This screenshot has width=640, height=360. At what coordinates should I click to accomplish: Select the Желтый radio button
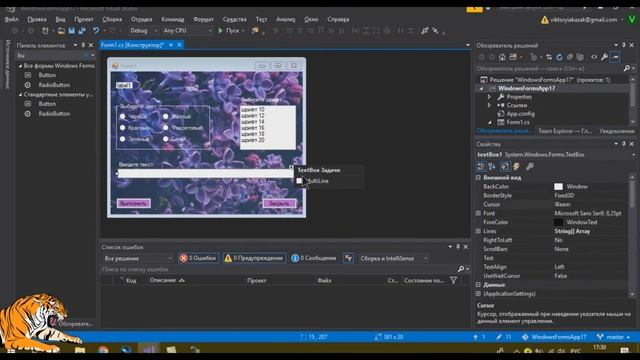(x=166, y=117)
